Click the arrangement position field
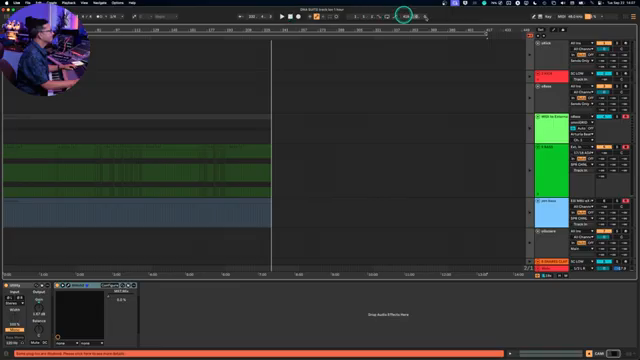The height and width of the screenshot is (360, 640). click(x=260, y=17)
